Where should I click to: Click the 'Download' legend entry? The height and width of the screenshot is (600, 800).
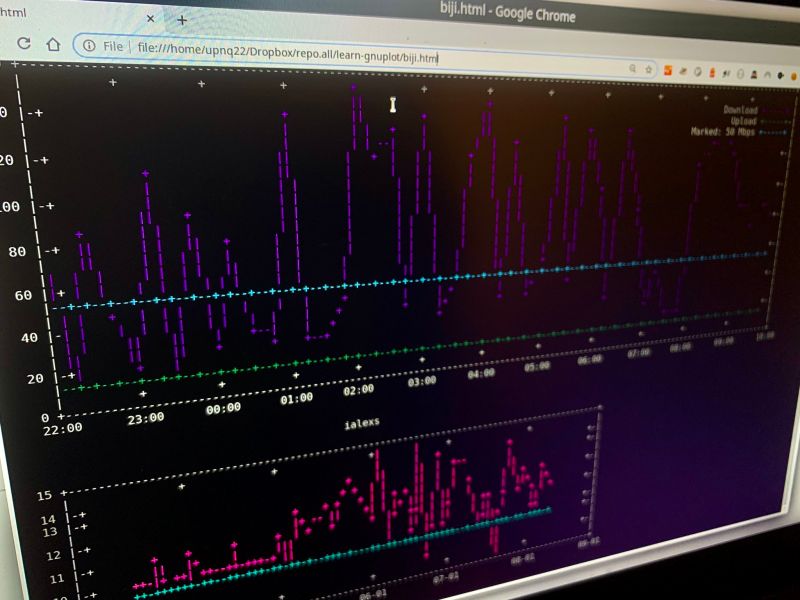[740, 110]
